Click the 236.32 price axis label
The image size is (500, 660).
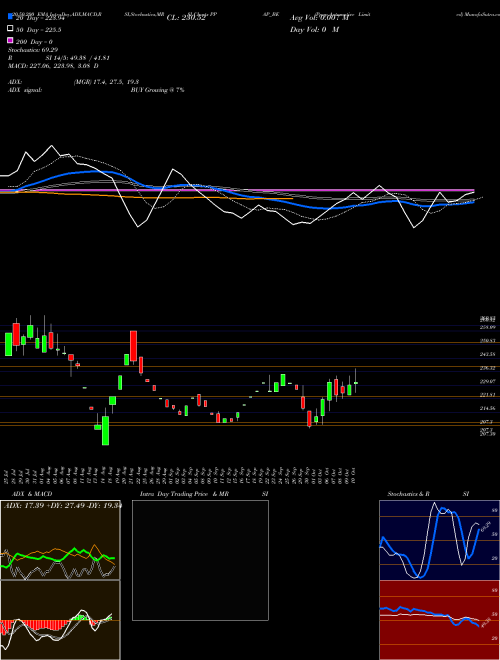click(x=487, y=368)
